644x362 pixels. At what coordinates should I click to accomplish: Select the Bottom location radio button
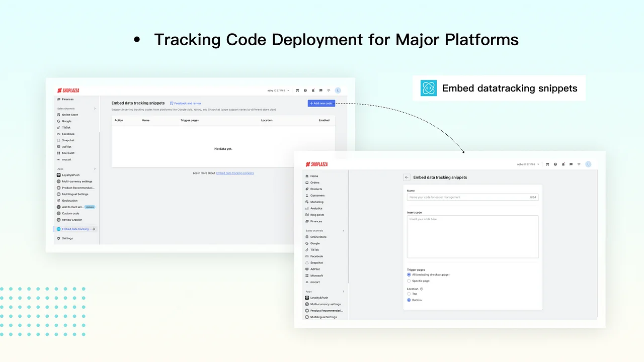409,300
